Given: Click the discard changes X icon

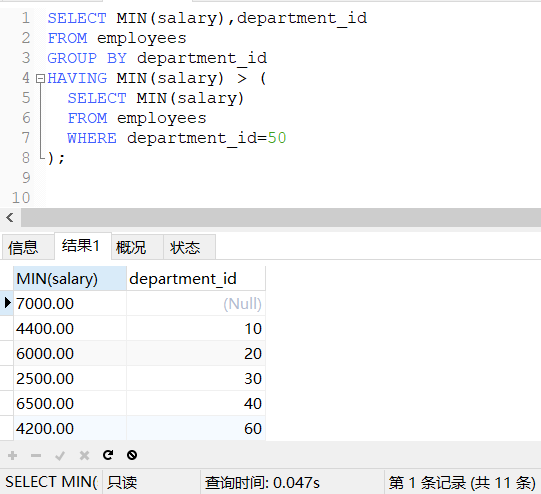Looking at the screenshot, I should click(x=84, y=455).
